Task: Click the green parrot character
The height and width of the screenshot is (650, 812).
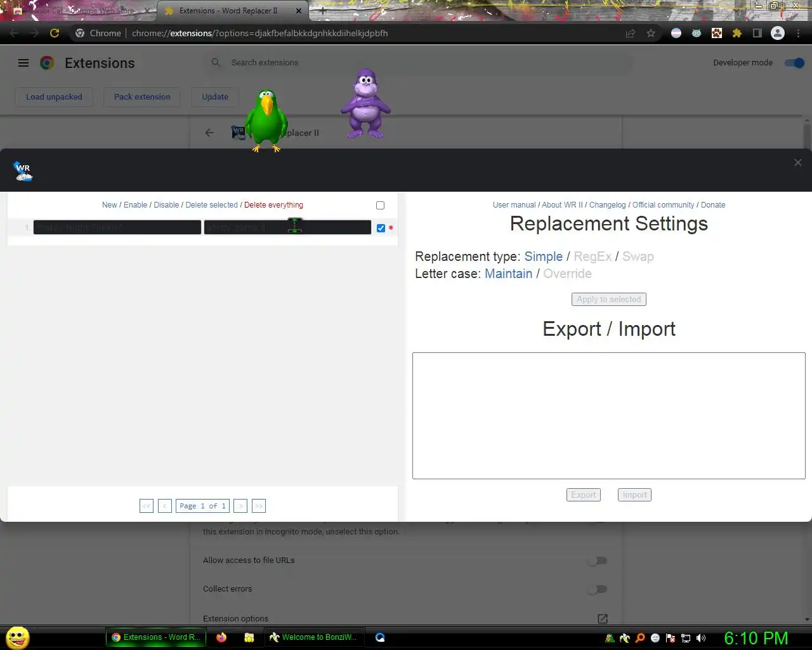Action: coord(266,121)
